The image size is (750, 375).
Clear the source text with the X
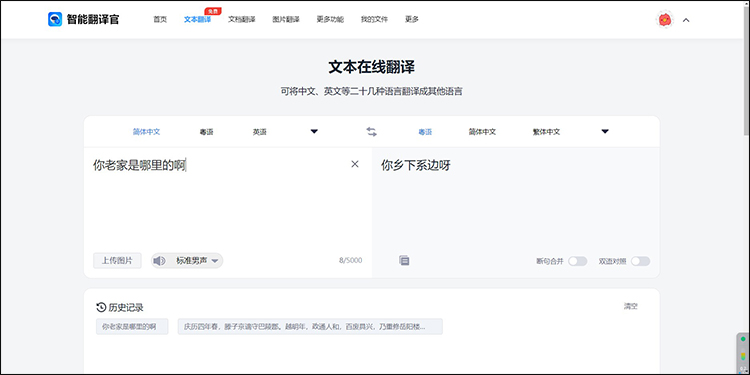coord(355,164)
